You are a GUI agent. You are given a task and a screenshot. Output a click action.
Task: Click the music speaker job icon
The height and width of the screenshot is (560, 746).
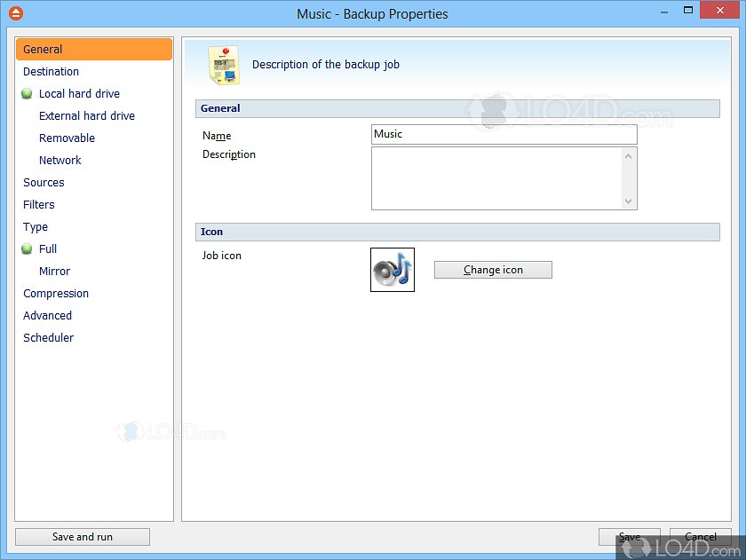392,270
